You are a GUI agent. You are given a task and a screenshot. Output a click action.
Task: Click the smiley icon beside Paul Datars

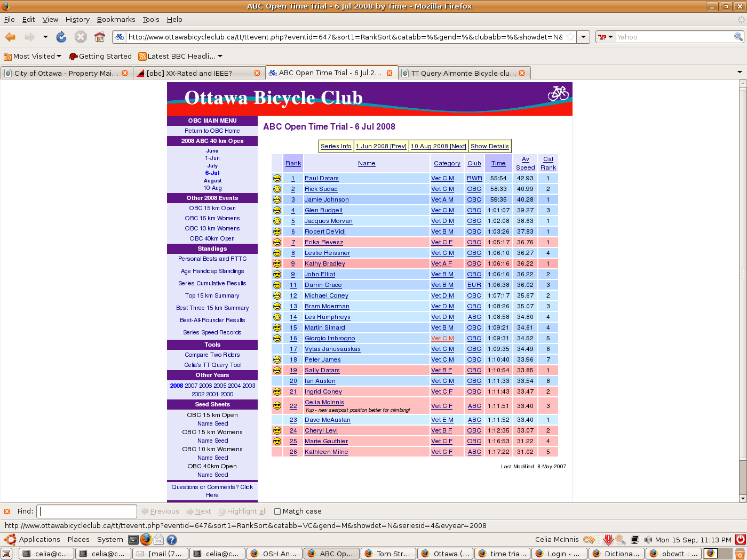277,179
